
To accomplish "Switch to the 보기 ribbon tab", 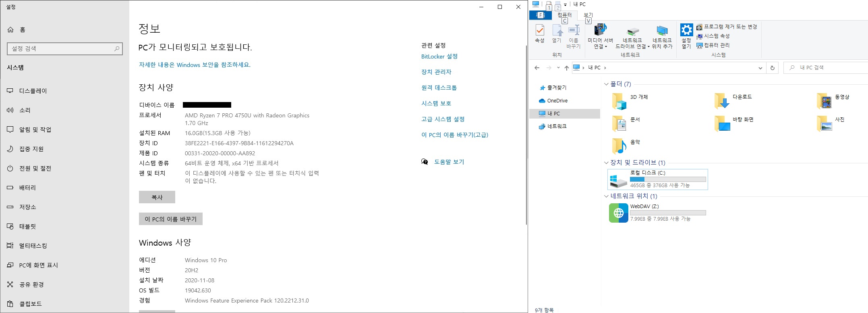I will pos(588,15).
